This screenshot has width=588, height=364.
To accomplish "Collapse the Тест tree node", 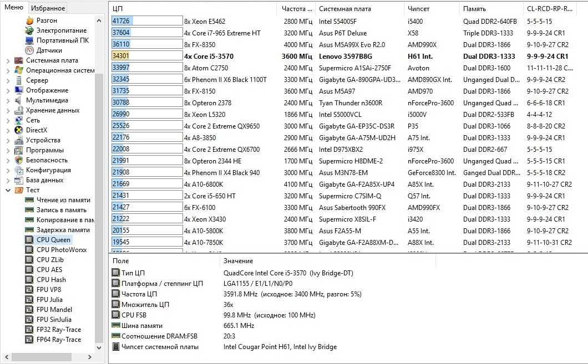I will (x=8, y=190).
